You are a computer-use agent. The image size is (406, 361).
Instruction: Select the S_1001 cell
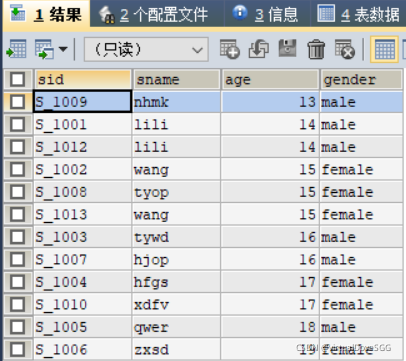pyautogui.click(x=82, y=124)
